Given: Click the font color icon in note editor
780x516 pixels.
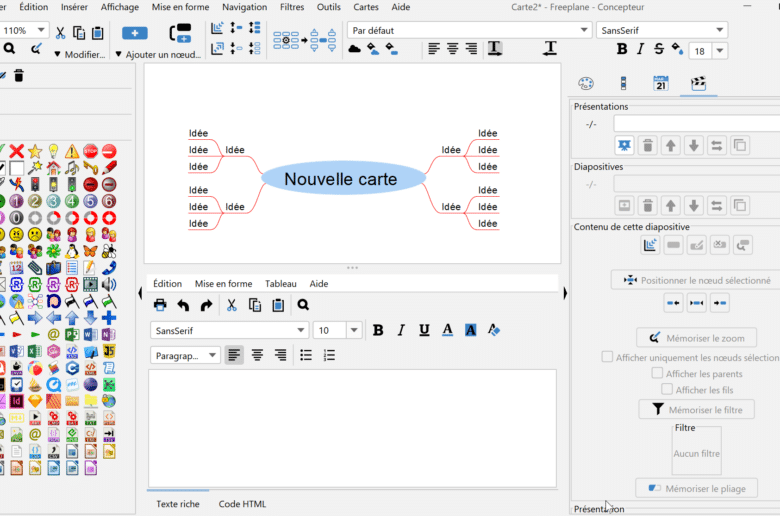Looking at the screenshot, I should (447, 330).
